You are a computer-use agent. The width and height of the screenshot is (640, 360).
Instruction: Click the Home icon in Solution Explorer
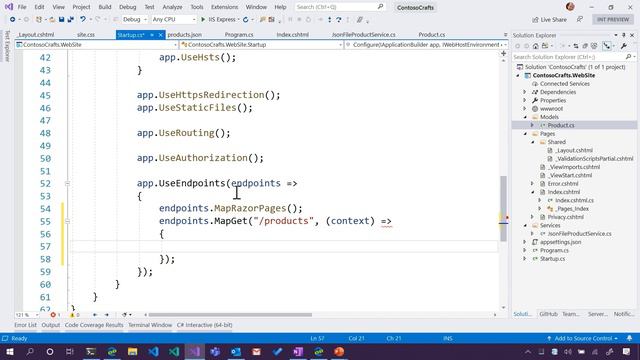536,46
